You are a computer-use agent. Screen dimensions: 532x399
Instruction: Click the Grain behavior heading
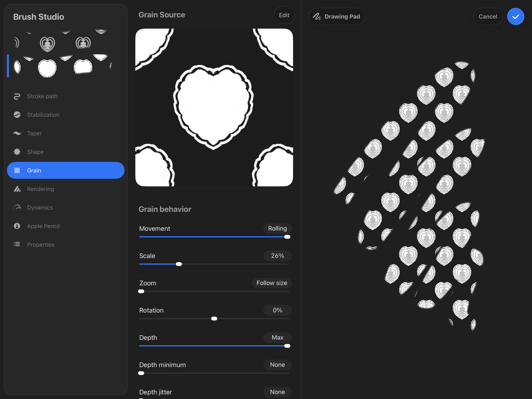(x=165, y=209)
